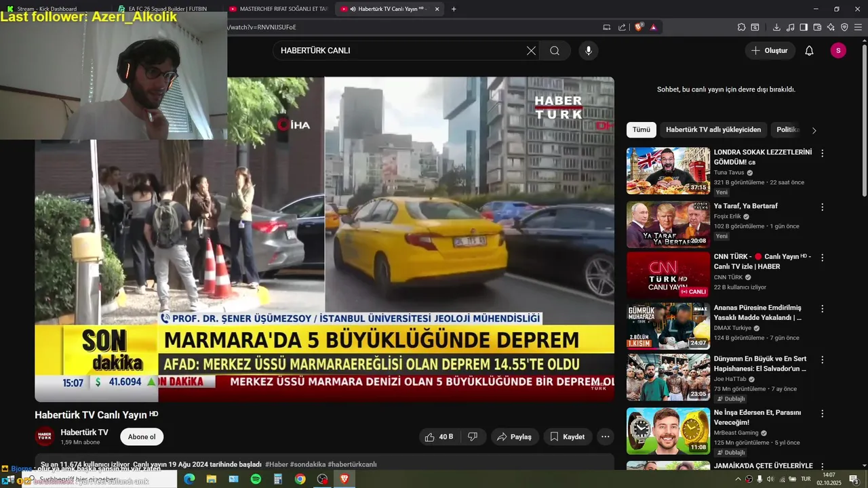Open Brave Rewards triangle icon
The height and width of the screenshot is (488, 868).
tap(653, 27)
